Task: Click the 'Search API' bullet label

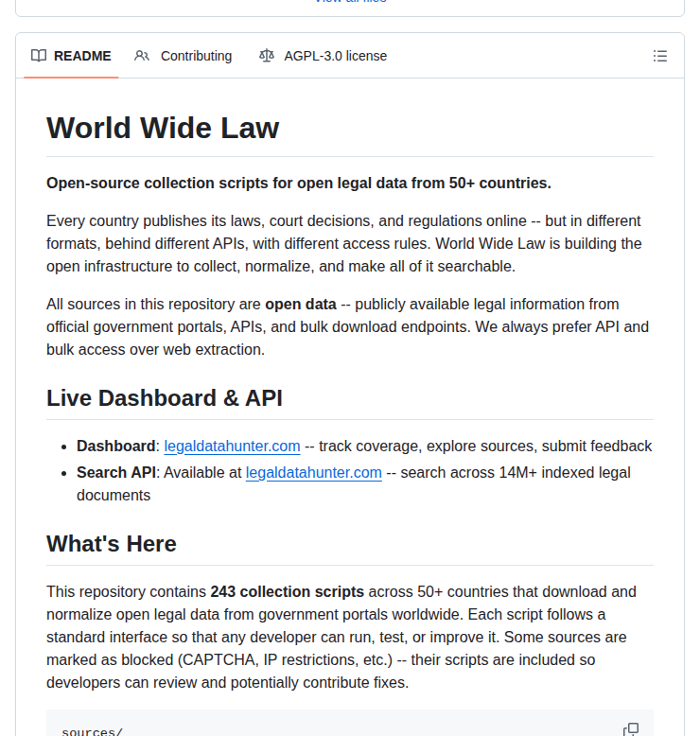Action: [116, 473]
